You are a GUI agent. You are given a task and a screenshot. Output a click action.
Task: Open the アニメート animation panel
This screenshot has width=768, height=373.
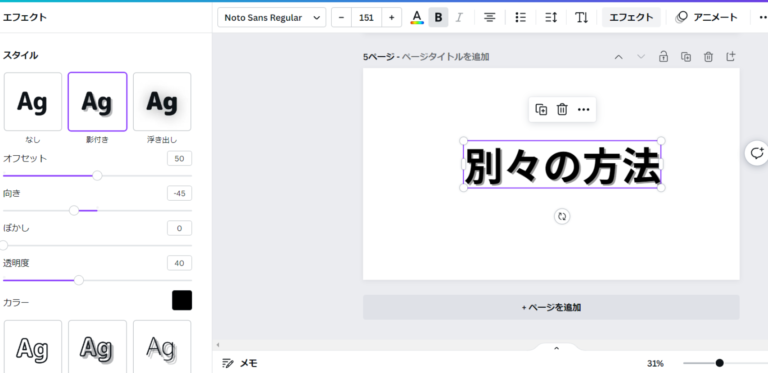pyautogui.click(x=706, y=18)
